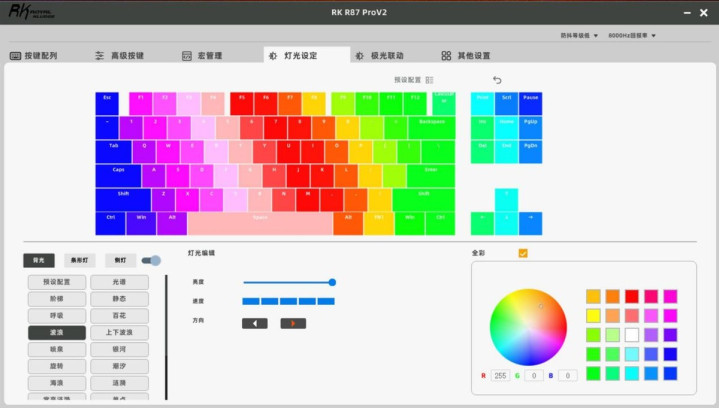Open the 其他设置 tab
Image resolution: width=719 pixels, height=408 pixels.
tap(466, 56)
